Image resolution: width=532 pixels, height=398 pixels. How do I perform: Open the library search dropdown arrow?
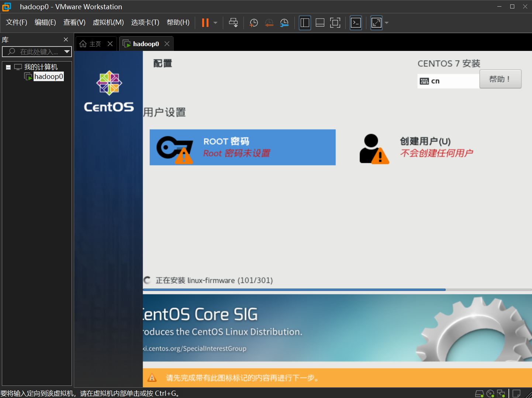(67, 52)
